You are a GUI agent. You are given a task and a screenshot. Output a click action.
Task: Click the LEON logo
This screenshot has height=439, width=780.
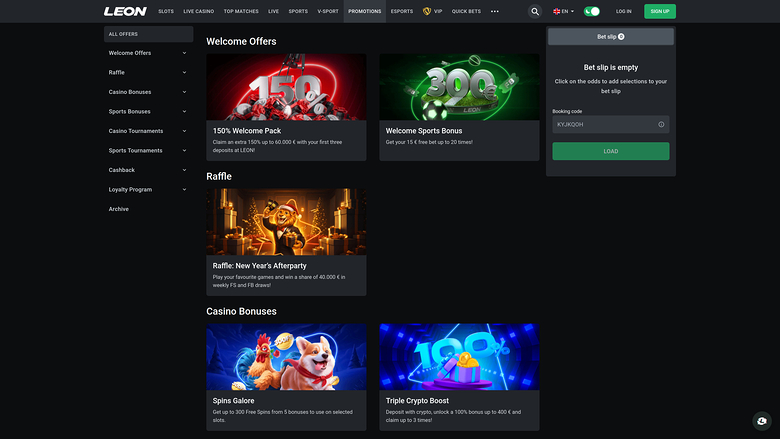point(125,11)
